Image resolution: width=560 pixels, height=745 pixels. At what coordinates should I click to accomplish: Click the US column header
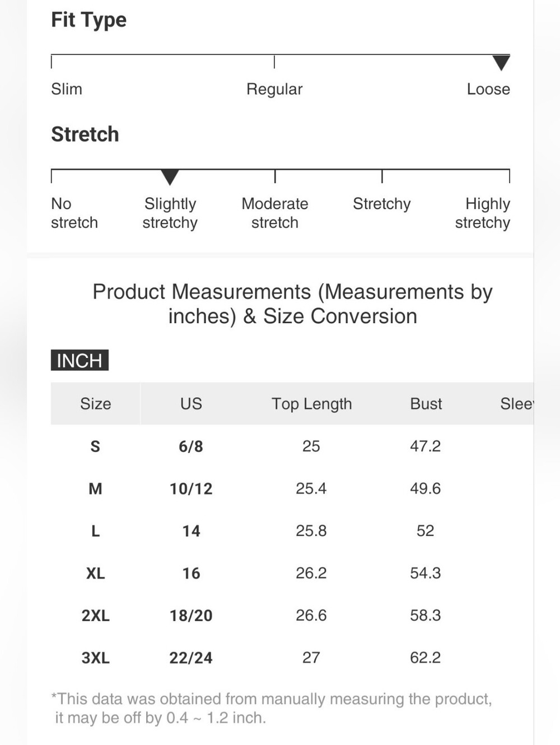click(x=191, y=403)
